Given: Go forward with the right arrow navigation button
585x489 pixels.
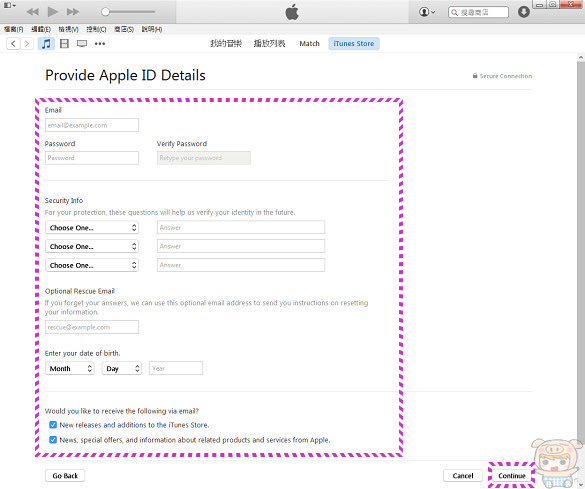Looking at the screenshot, I should coord(27,44).
